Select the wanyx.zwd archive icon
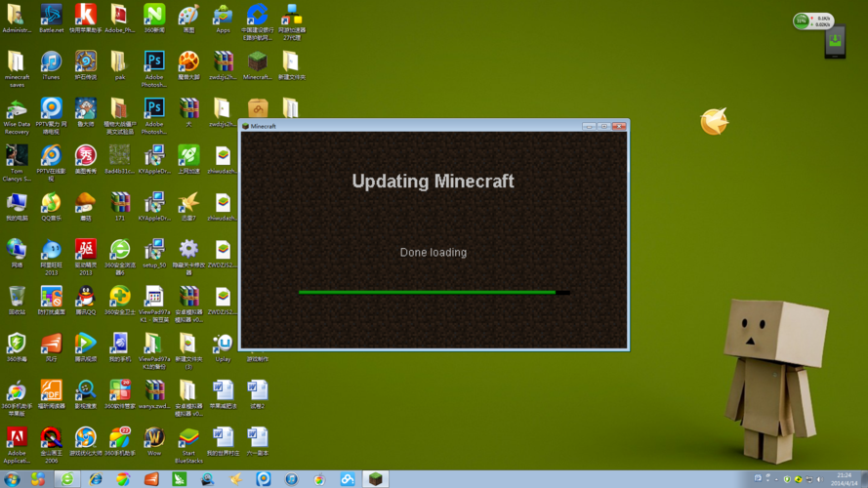Screen dimensions: 868x488 [154, 394]
